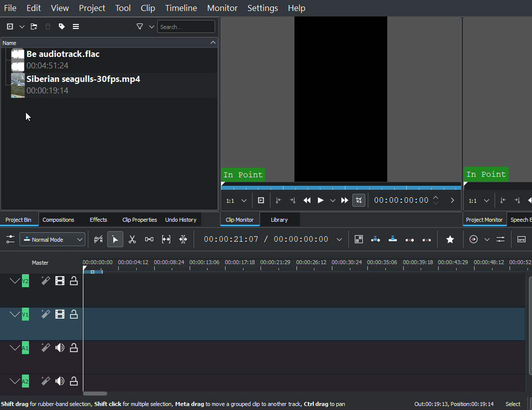Open the Timeline menu
The height and width of the screenshot is (410, 532).
click(181, 8)
